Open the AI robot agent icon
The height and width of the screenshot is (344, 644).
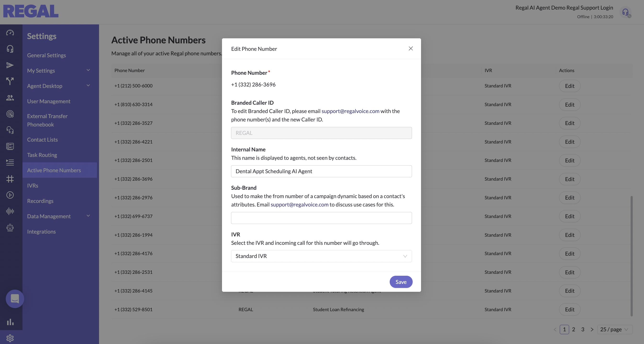(10, 228)
